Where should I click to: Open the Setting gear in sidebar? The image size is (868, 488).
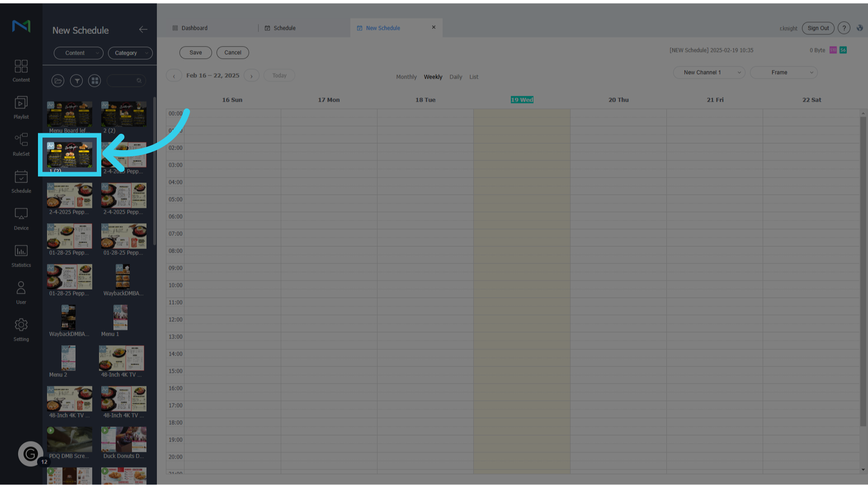pos(21,330)
